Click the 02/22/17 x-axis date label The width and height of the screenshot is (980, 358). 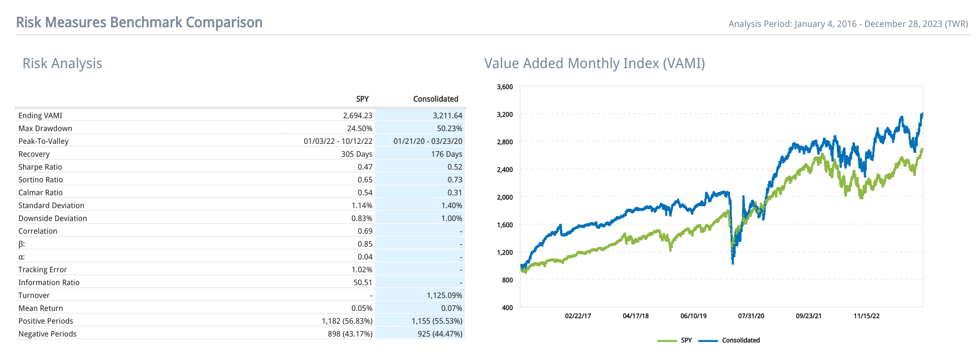tap(578, 316)
